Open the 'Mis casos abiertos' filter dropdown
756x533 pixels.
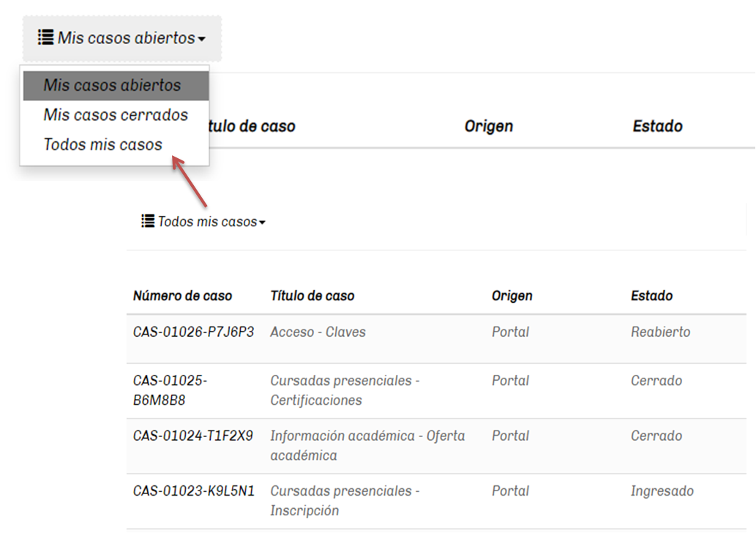[122, 38]
